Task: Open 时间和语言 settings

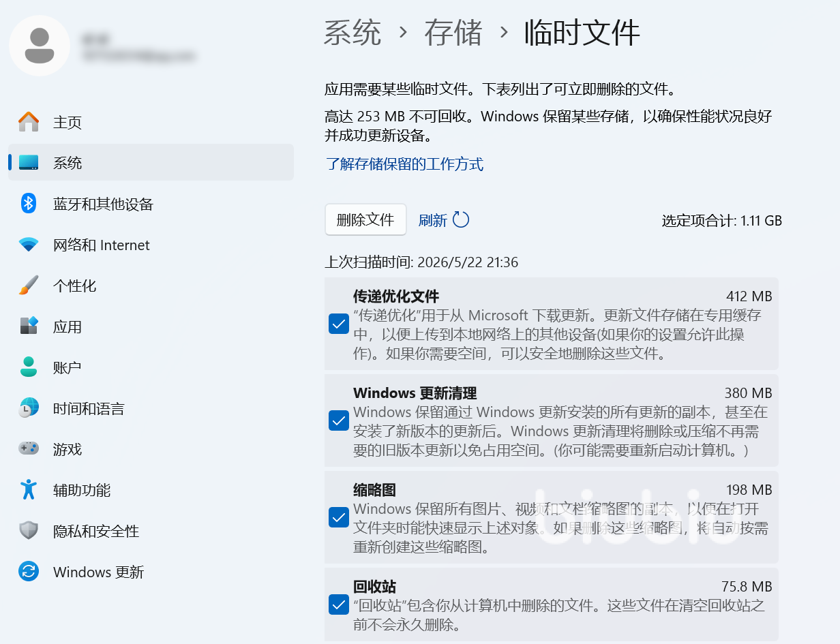Action: (151, 408)
